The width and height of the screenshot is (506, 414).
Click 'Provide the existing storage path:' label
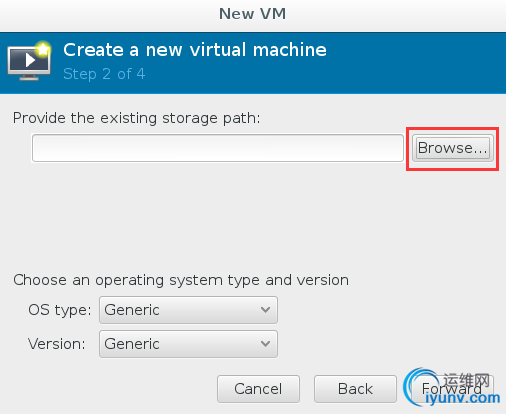(136, 118)
